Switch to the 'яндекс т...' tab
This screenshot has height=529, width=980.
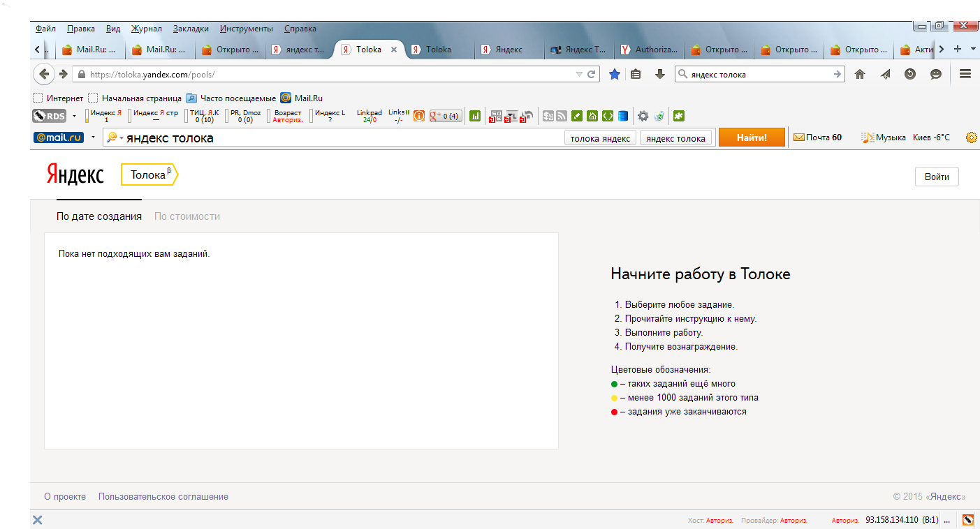(x=300, y=50)
